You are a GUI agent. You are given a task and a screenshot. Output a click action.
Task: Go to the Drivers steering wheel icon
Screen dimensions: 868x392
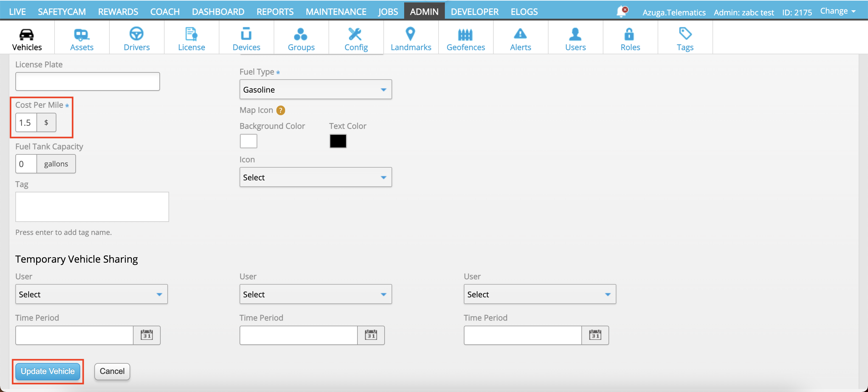click(137, 34)
